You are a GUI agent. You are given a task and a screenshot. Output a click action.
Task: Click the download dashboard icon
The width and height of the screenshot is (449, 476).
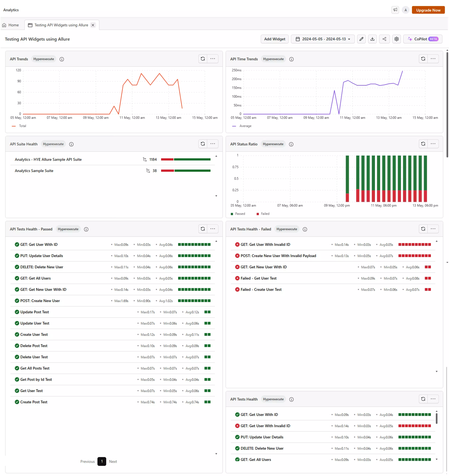click(372, 39)
